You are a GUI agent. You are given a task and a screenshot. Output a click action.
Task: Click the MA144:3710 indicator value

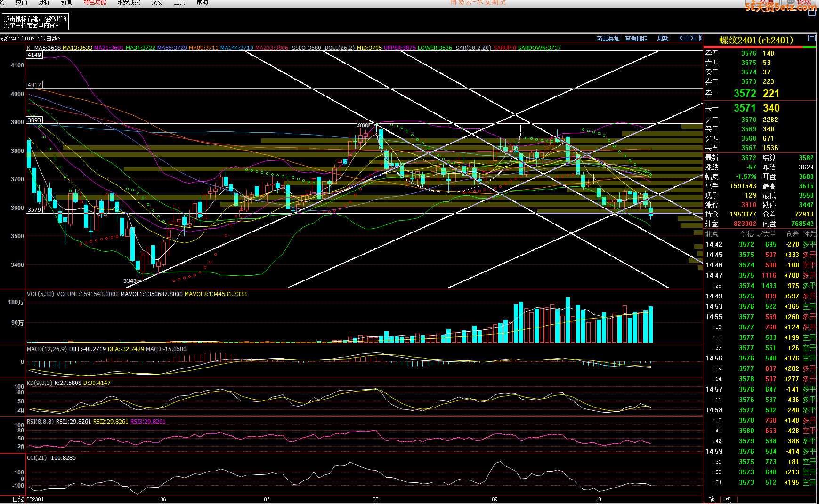coord(236,48)
